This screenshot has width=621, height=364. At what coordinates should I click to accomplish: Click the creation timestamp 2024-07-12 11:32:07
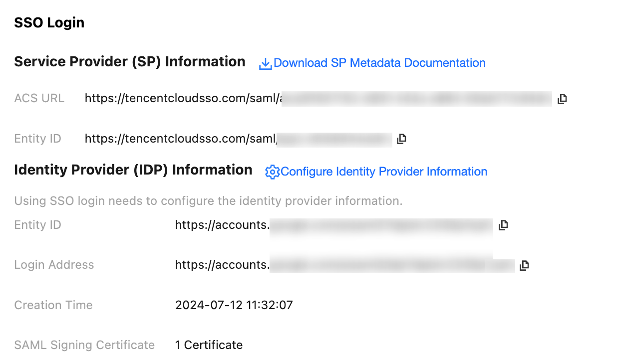pyautogui.click(x=234, y=305)
